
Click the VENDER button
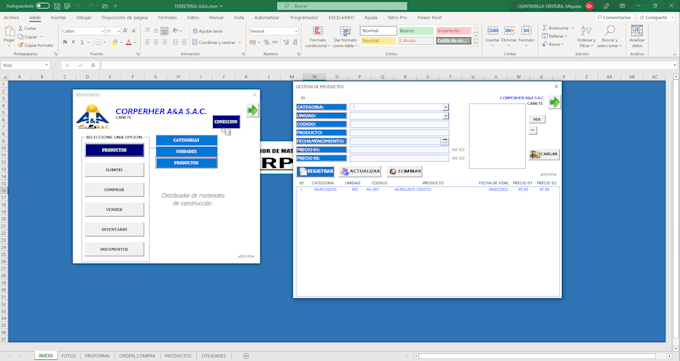click(114, 210)
